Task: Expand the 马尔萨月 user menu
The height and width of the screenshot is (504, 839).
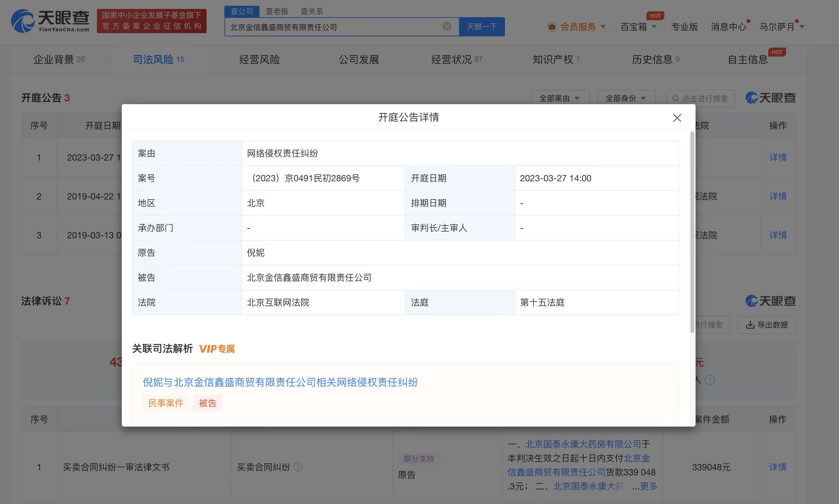Action: 802,26
